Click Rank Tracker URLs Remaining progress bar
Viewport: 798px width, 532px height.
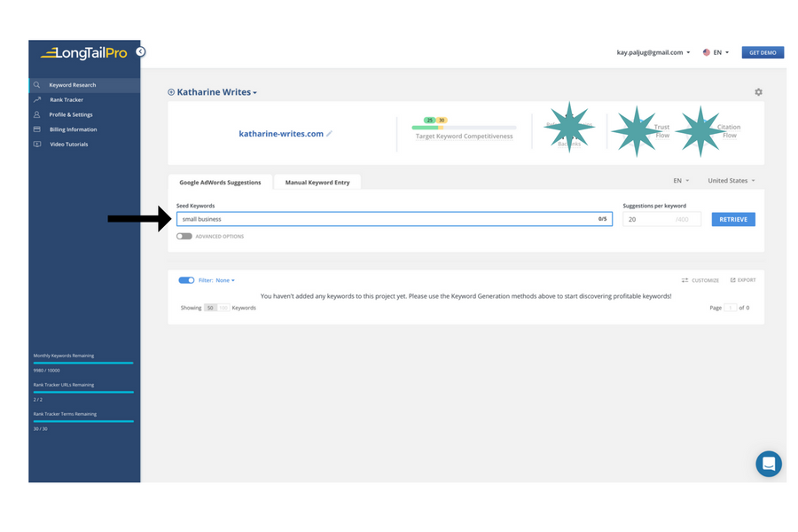pyautogui.click(x=83, y=392)
